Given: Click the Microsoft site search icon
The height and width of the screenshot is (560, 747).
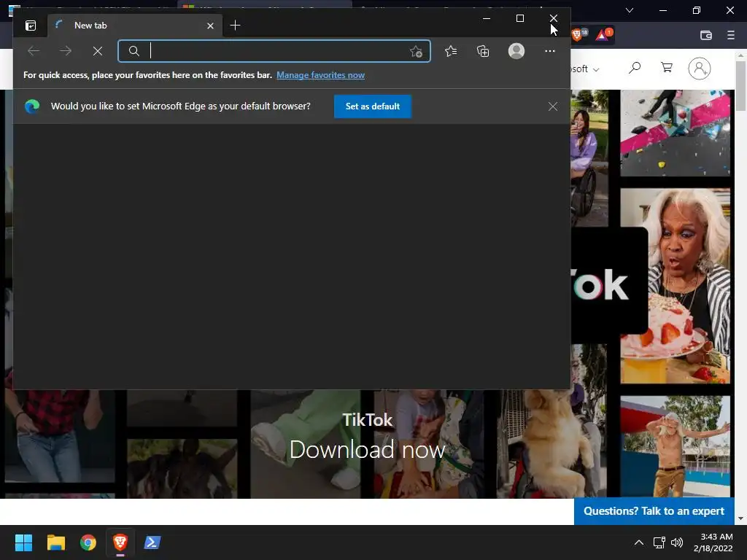Looking at the screenshot, I should click(x=635, y=68).
